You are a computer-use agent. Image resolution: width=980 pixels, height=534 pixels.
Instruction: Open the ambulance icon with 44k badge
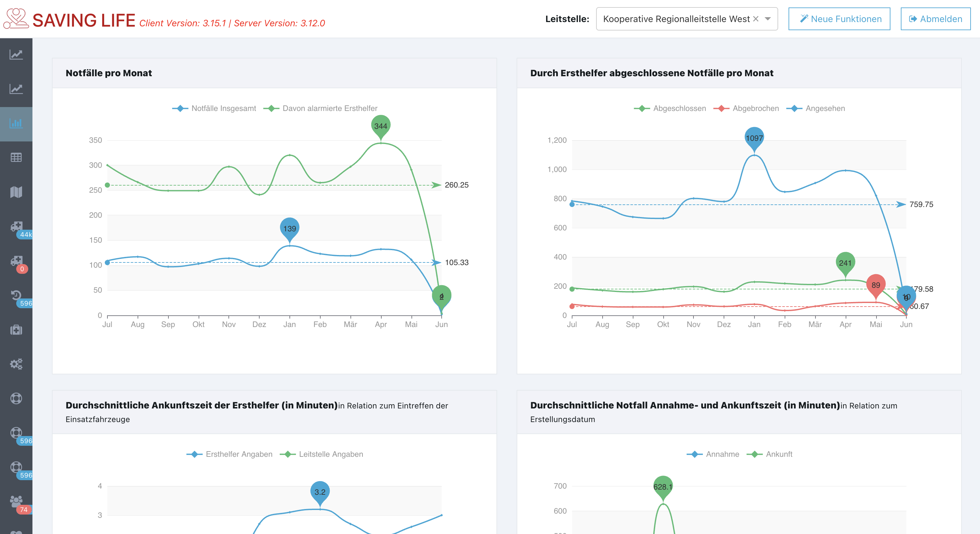17,226
